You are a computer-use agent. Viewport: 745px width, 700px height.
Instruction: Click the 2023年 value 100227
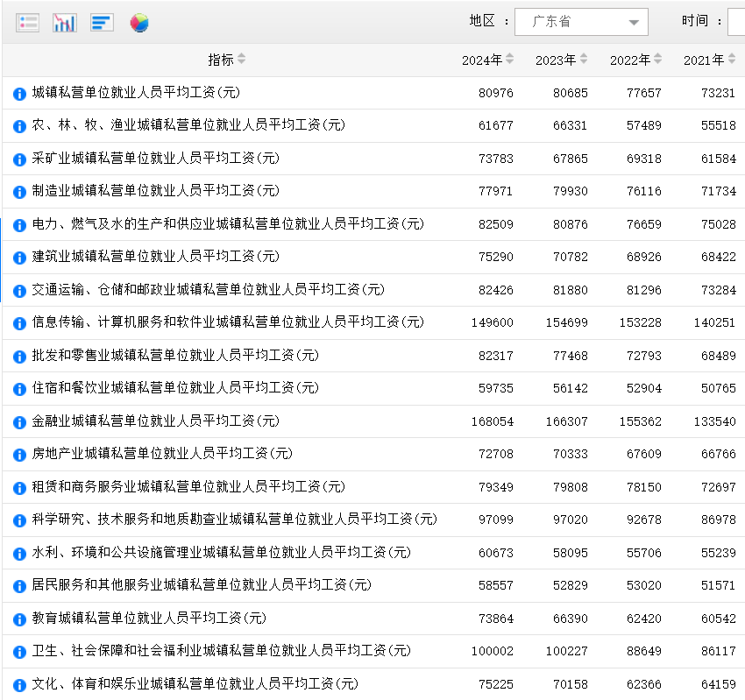click(x=566, y=652)
